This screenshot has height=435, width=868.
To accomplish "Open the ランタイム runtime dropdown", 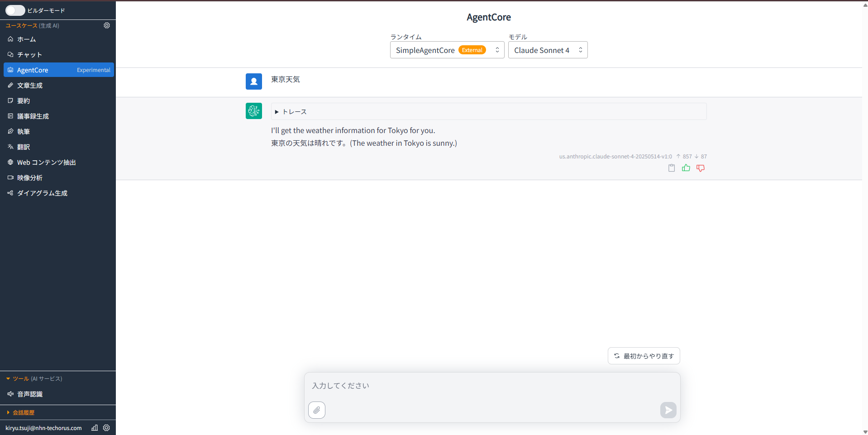I will point(447,50).
